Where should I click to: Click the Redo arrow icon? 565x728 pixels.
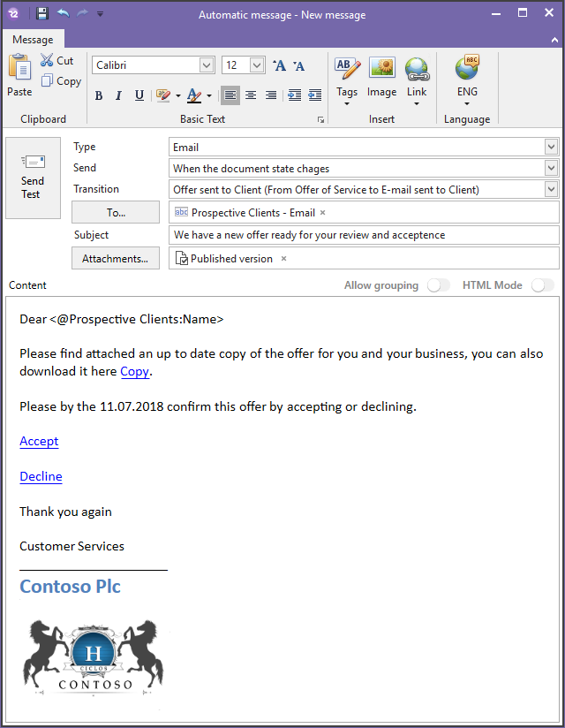point(83,13)
